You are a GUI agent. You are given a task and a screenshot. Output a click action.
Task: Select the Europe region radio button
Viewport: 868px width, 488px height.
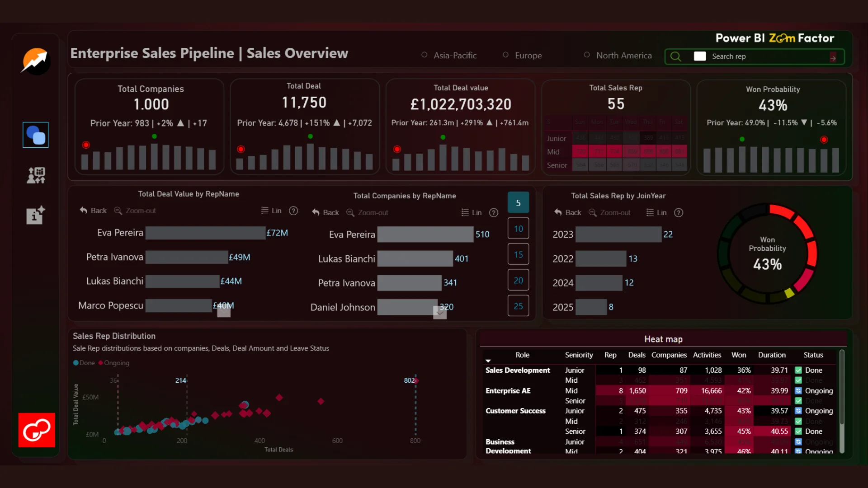tap(505, 55)
